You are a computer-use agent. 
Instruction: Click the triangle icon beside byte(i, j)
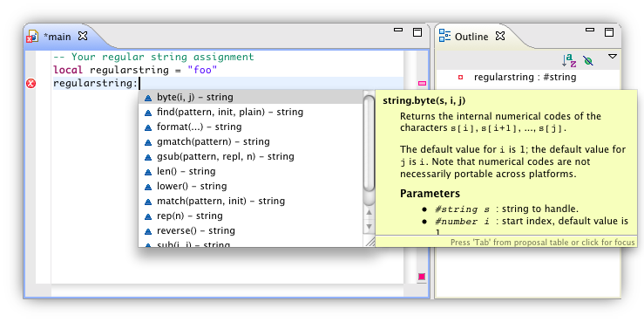(x=148, y=98)
